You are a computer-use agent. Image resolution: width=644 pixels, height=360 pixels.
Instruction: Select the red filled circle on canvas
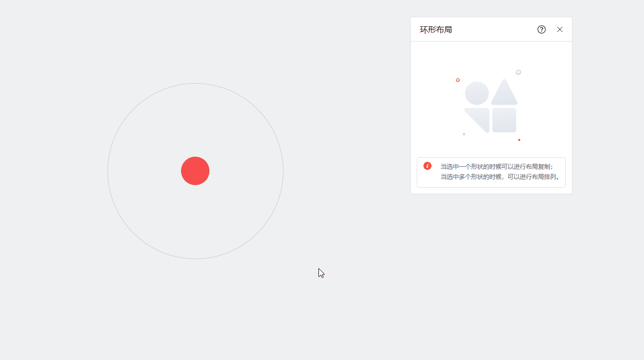pos(195,171)
